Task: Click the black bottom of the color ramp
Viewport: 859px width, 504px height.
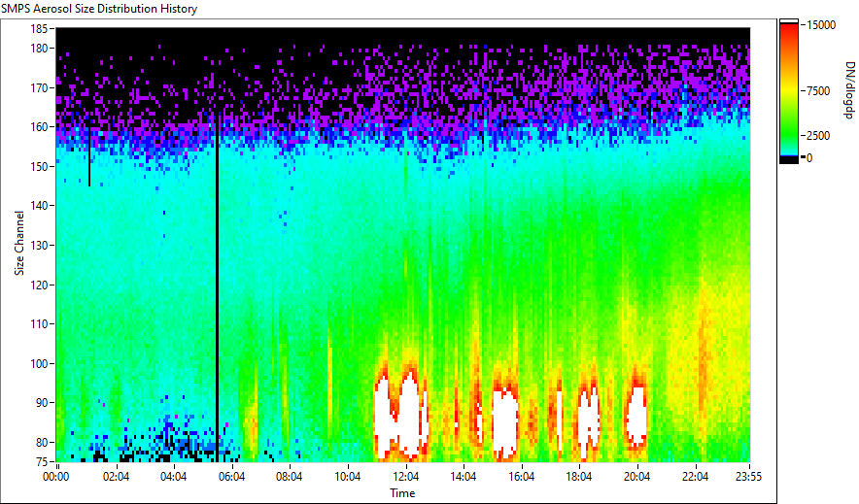Action: (x=789, y=160)
